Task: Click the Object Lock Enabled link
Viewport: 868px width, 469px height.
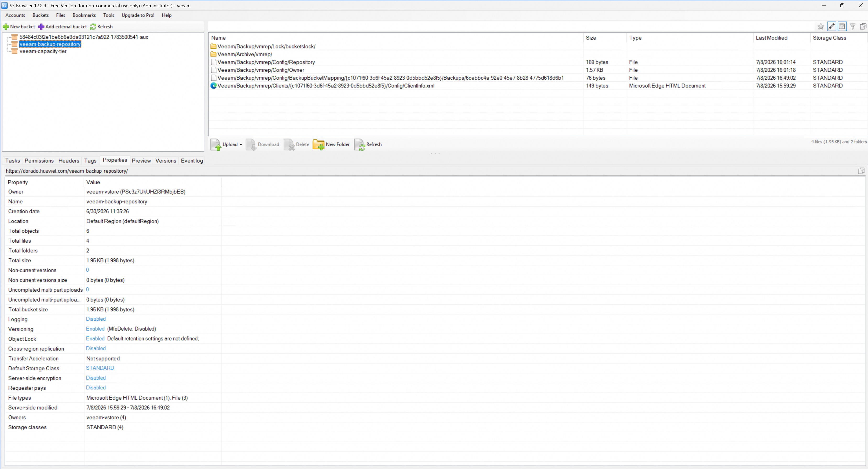Action: coord(95,338)
